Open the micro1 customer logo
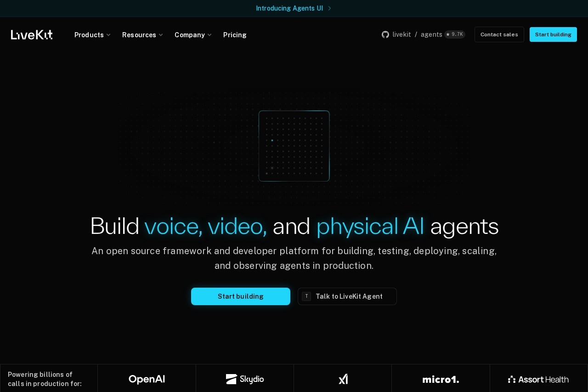The width and height of the screenshot is (588, 392). tap(441, 379)
